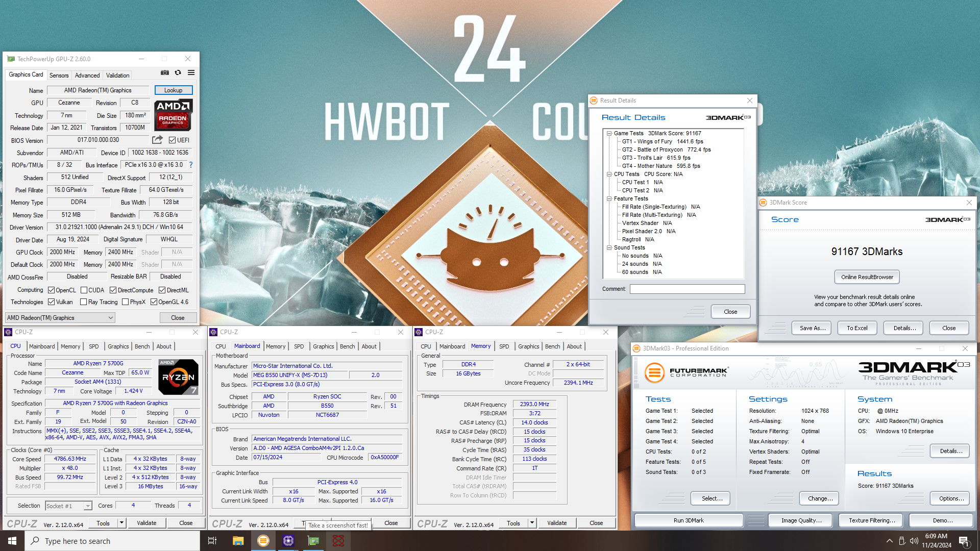980x551 pixels.
Task: Toggle the OpenCL checkbox
Action: tap(51, 290)
